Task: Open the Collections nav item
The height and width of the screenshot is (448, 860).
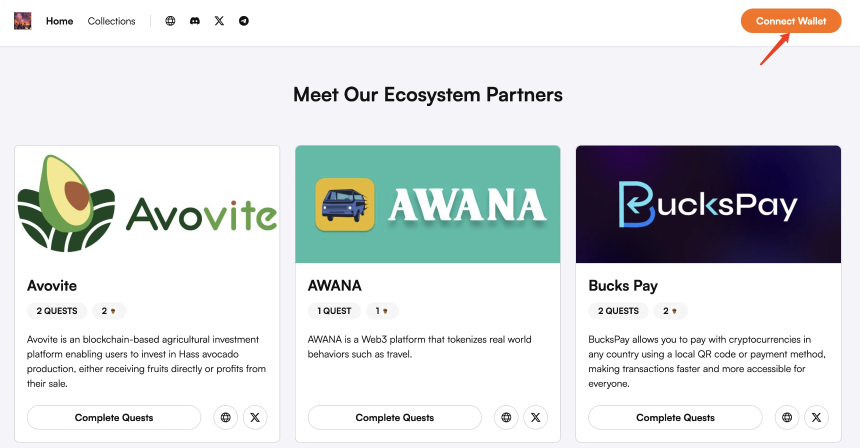Action: click(x=111, y=21)
